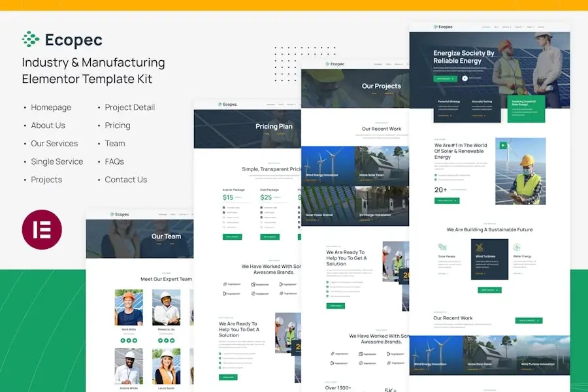Select the Water Energy service icon
Image resolution: width=588 pixels, height=392 pixels.
pyautogui.click(x=517, y=248)
